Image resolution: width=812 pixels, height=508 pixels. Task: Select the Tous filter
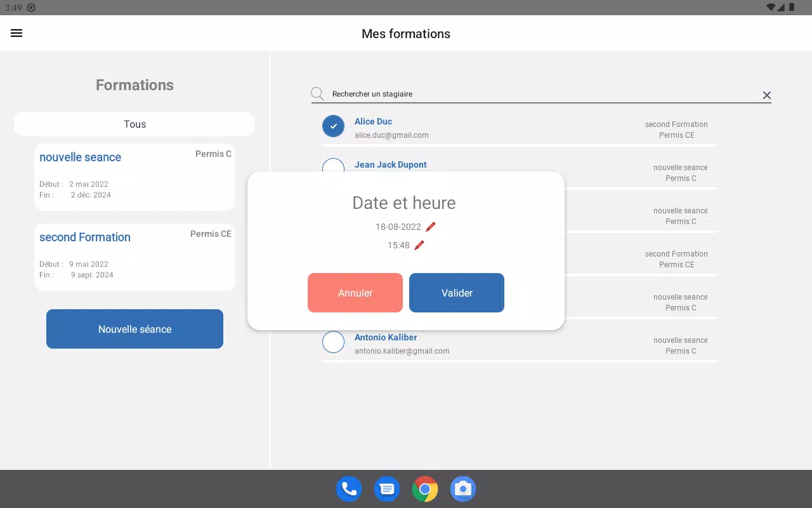[134, 124]
